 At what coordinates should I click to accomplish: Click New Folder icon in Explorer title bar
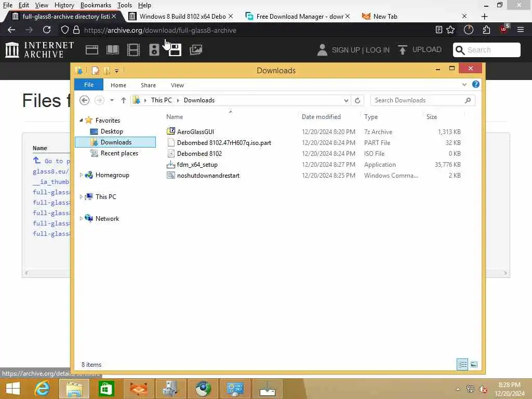click(107, 71)
